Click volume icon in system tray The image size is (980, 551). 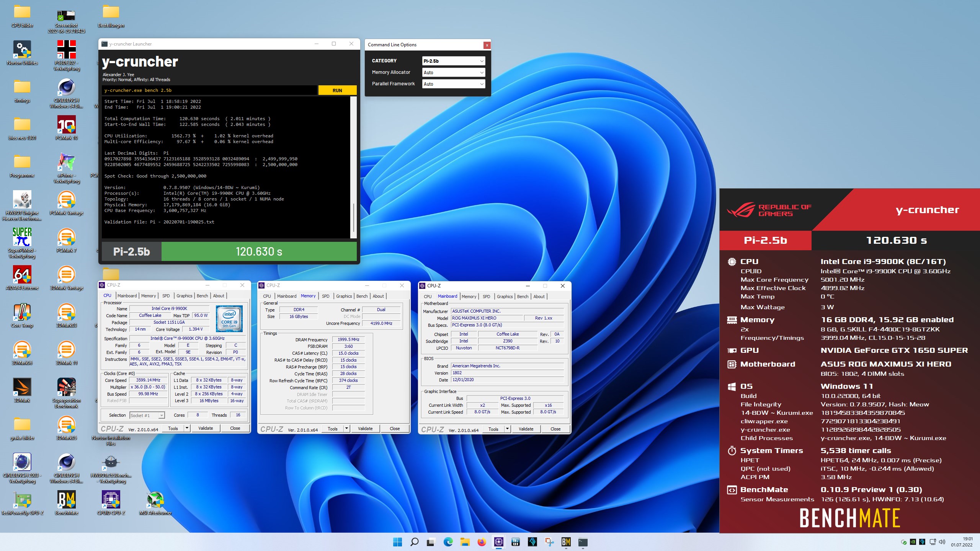click(x=942, y=542)
